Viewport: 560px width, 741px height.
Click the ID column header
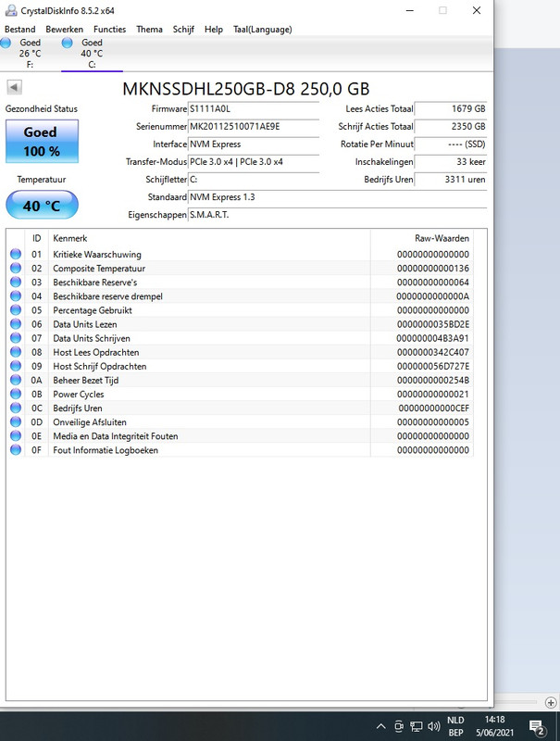tap(36, 238)
